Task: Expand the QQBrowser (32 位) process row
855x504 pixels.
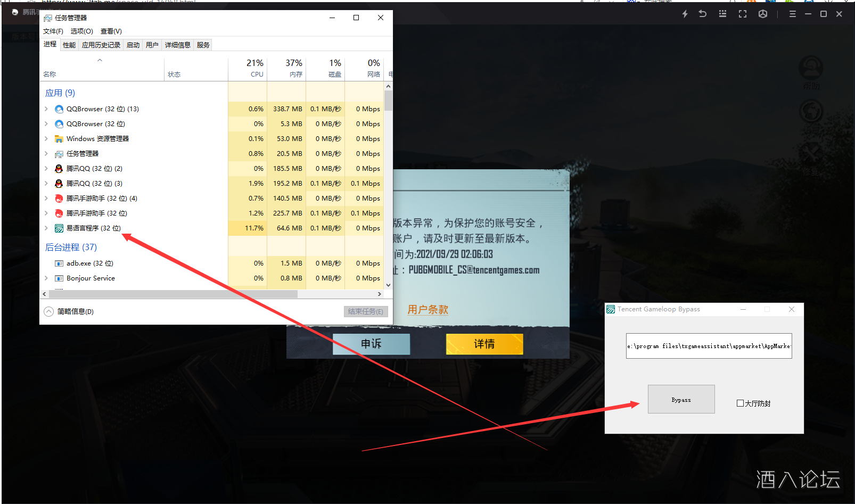Action: pos(46,124)
